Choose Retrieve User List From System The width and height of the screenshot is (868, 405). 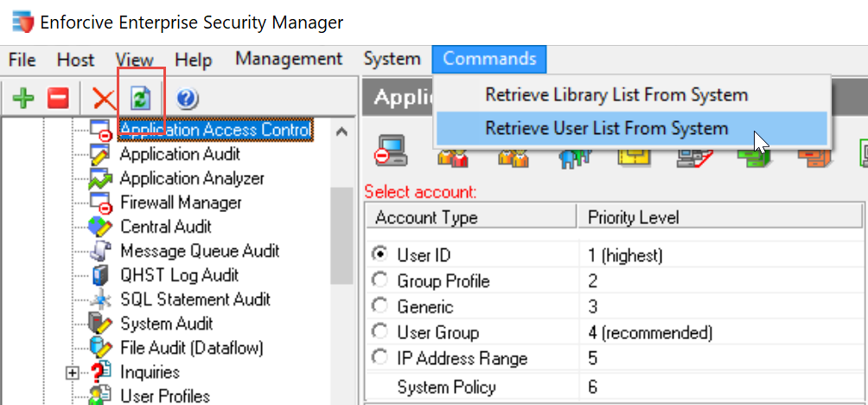tap(631, 129)
